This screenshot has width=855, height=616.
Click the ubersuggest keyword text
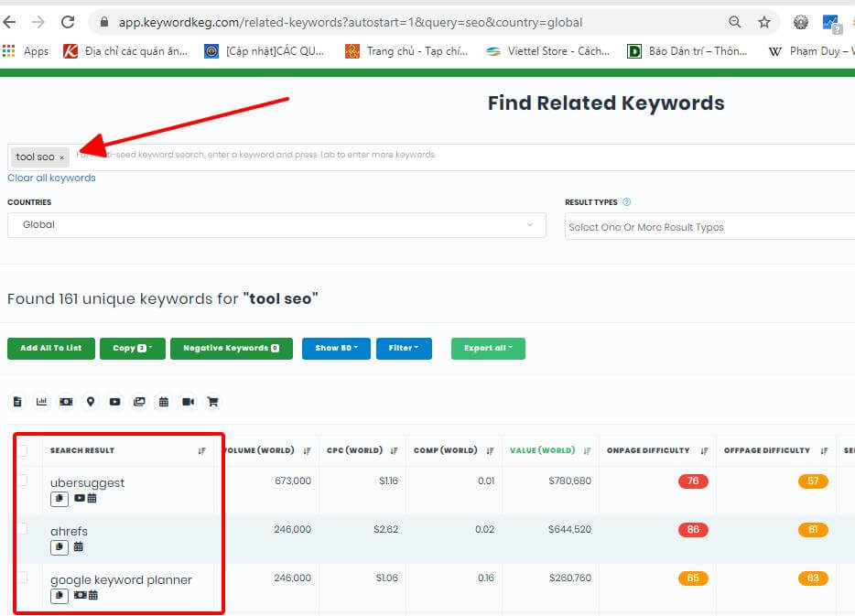tap(87, 483)
